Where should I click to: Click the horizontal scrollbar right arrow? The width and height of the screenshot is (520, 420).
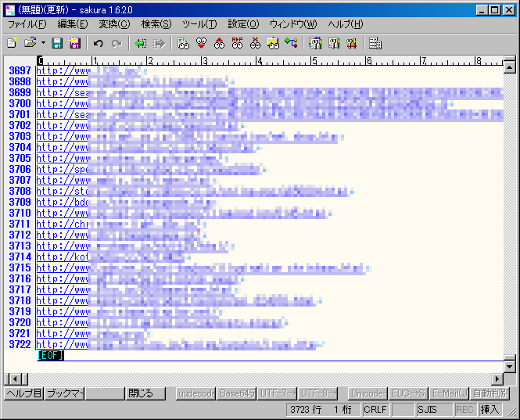tap(497, 379)
